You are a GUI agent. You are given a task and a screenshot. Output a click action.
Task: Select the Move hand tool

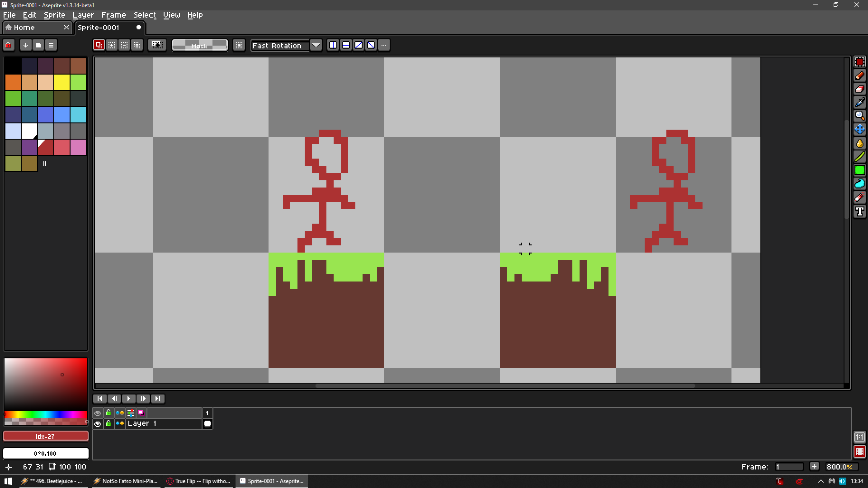pyautogui.click(x=859, y=130)
